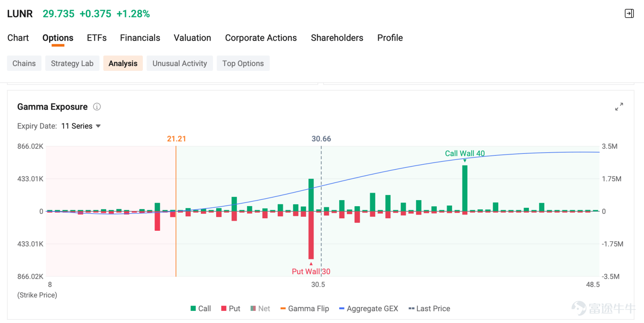Go to the Financials tab
This screenshot has height=323, width=644.
click(140, 38)
